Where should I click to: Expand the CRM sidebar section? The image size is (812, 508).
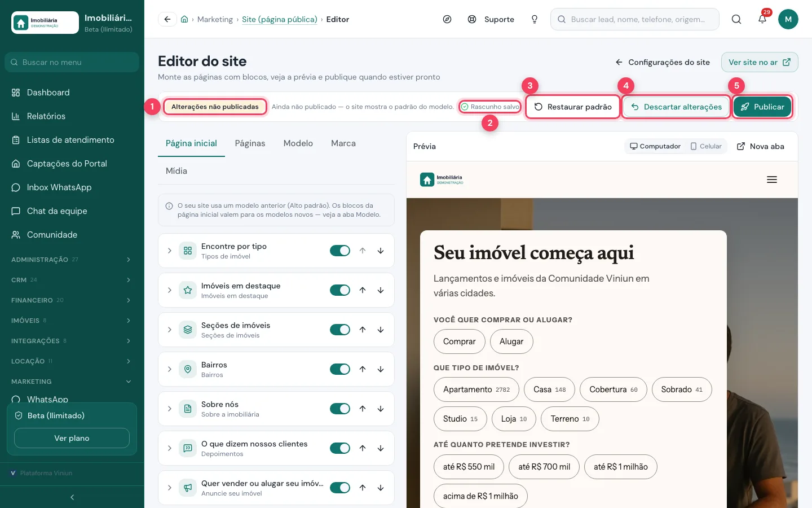click(72, 280)
